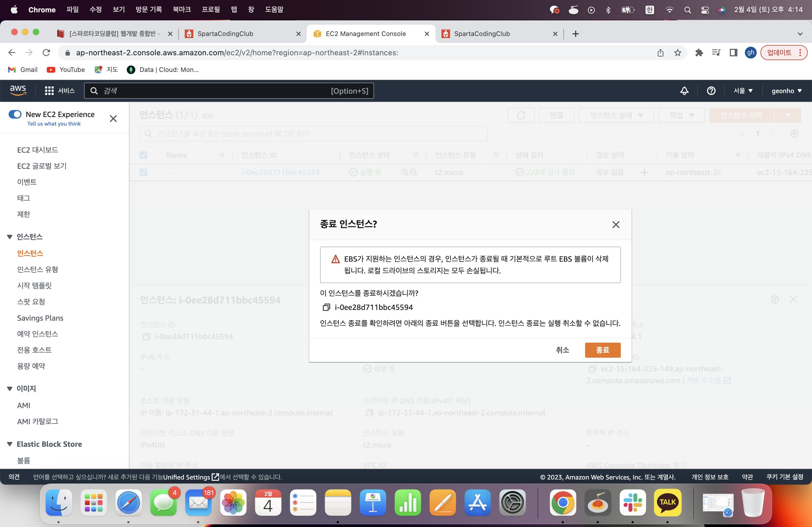
Task: Focus the AWS 검색 search field
Action: pyautogui.click(x=229, y=91)
